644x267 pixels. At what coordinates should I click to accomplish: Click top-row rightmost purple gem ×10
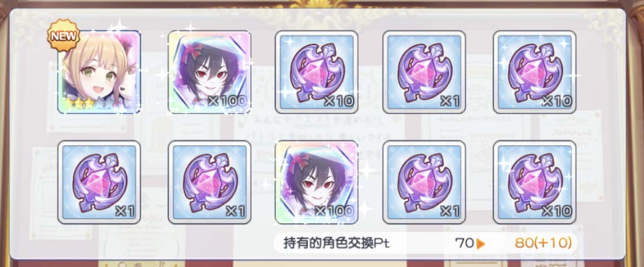534,72
